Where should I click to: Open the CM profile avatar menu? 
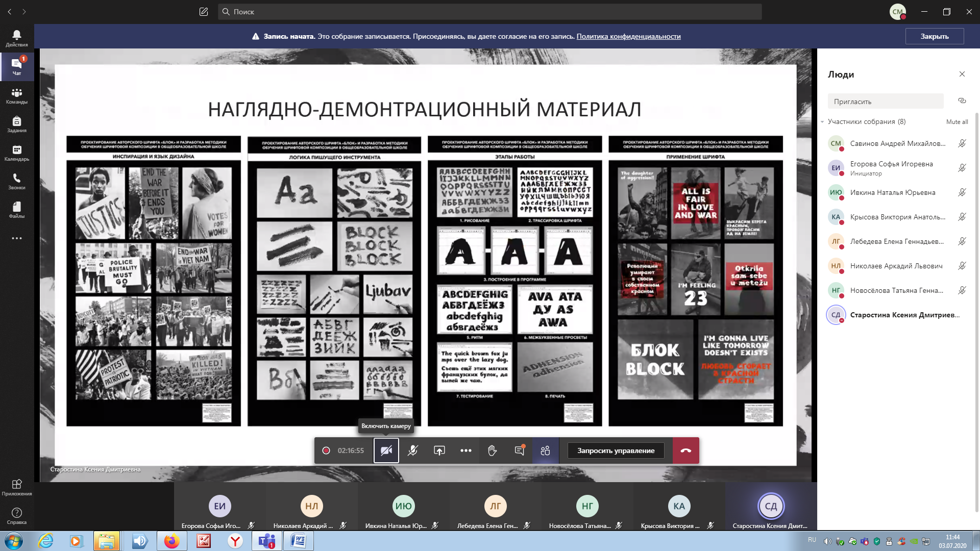point(898,12)
